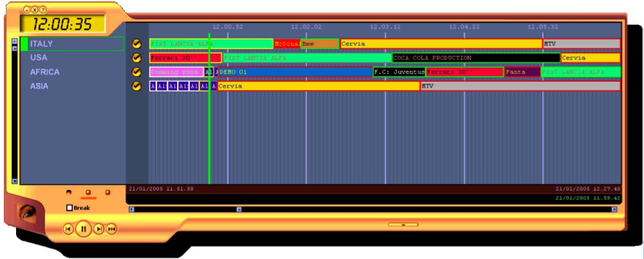Select the Fanta clip
Screen dimensions: 644x259
pos(522,72)
